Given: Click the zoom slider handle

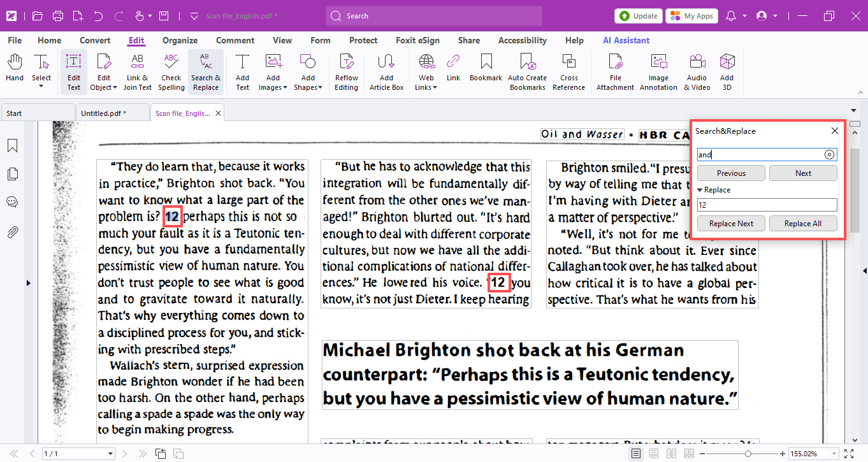Looking at the screenshot, I should [748, 454].
